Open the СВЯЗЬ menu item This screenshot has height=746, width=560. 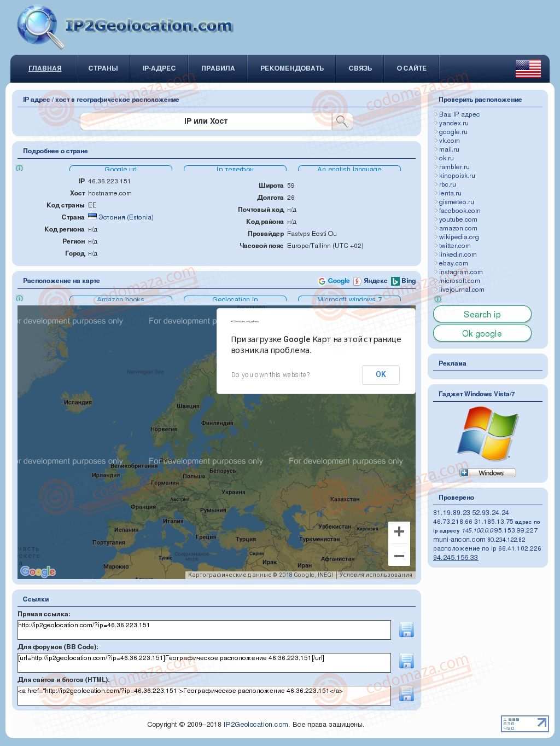[x=360, y=68]
